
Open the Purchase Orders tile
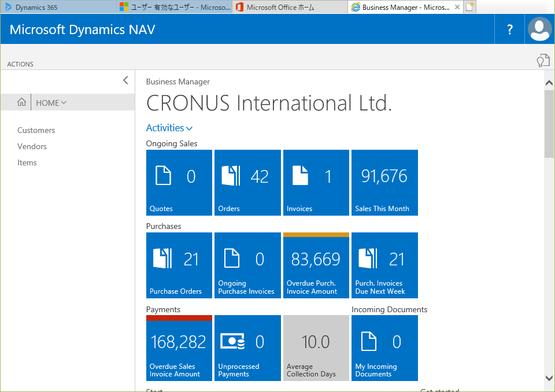coord(179,265)
